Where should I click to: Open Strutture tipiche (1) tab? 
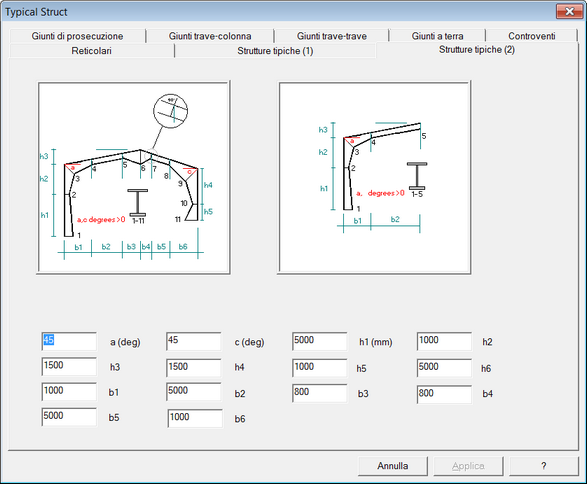pyautogui.click(x=275, y=51)
